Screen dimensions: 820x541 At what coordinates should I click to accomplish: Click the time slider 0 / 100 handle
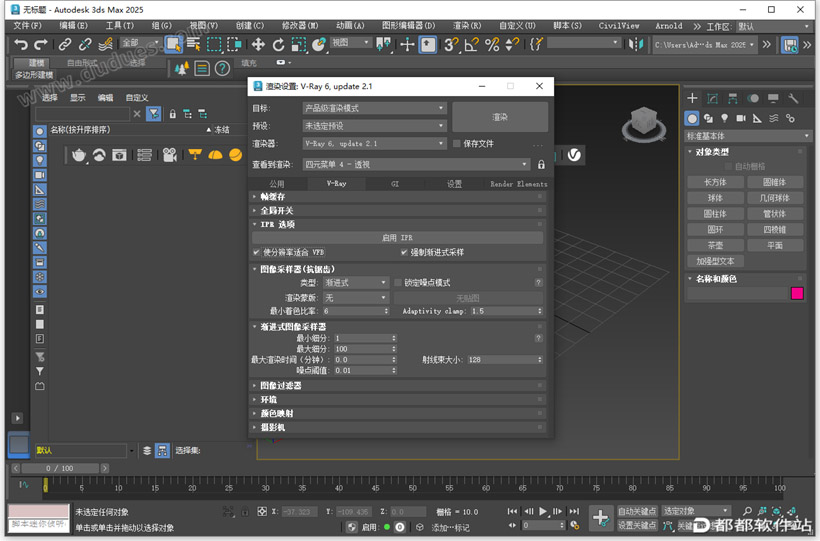point(60,468)
